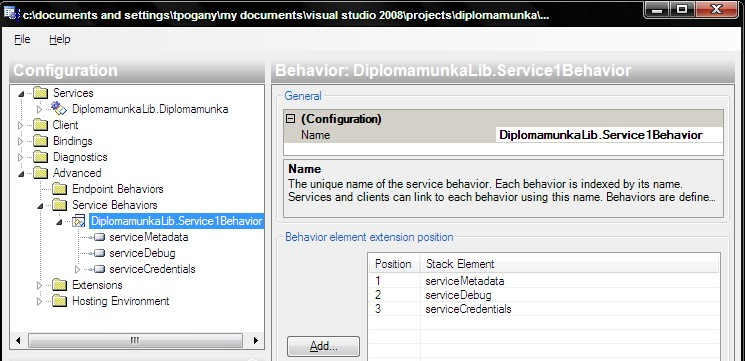Image resolution: width=745 pixels, height=361 pixels.
Task: Click the Client folder icon
Action: point(41,125)
